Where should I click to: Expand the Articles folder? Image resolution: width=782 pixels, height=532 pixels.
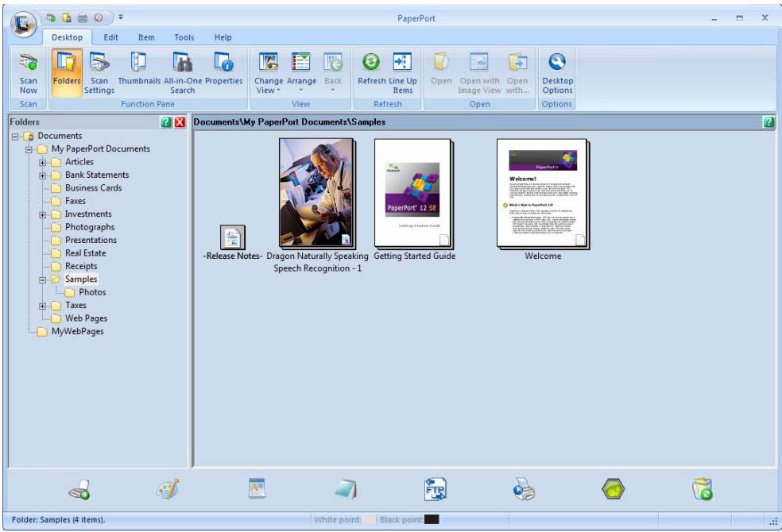pyautogui.click(x=42, y=163)
